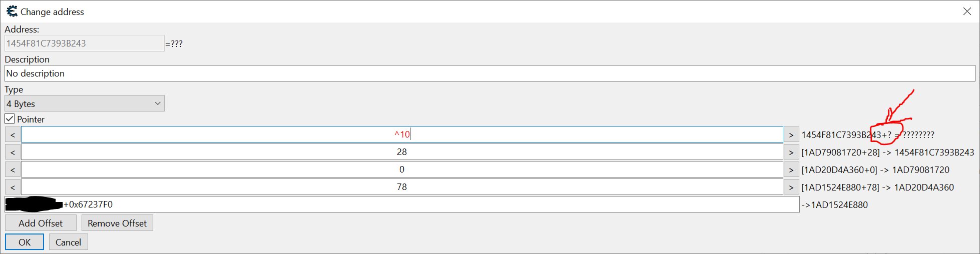Click the Add Offset button
Image resolution: width=980 pixels, height=254 pixels.
41,223
